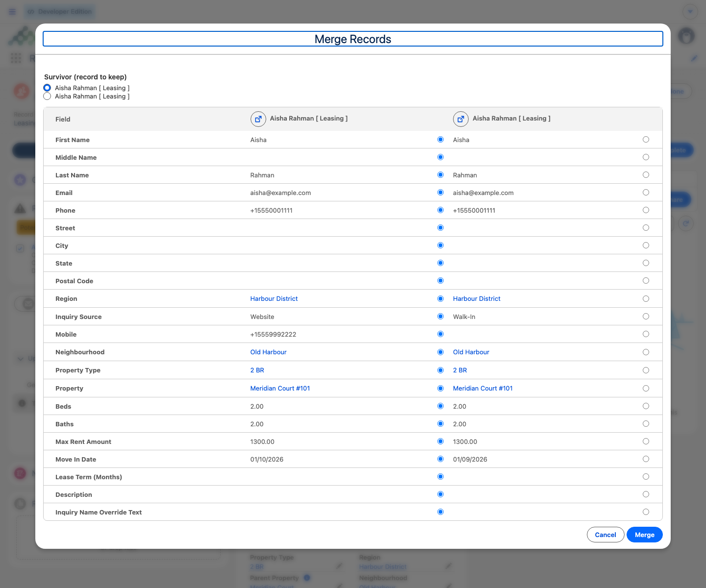Click the warning triangle icon behind dialog
This screenshot has width=706, height=588.
(20, 209)
